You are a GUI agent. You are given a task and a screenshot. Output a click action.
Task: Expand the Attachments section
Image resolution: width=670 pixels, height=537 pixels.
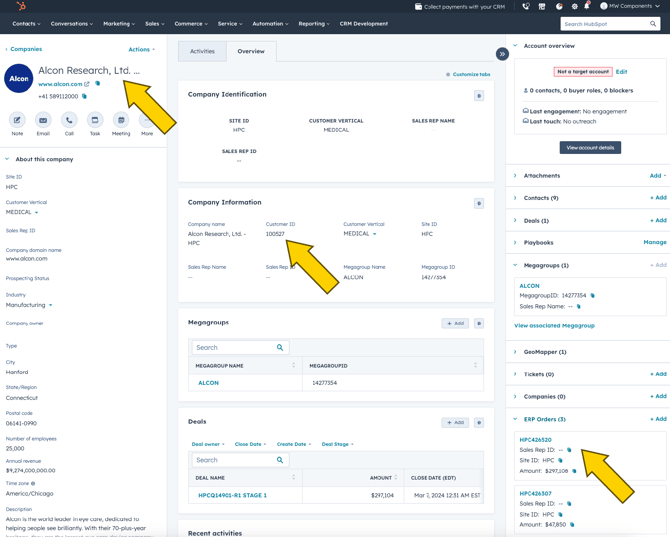pyautogui.click(x=516, y=176)
